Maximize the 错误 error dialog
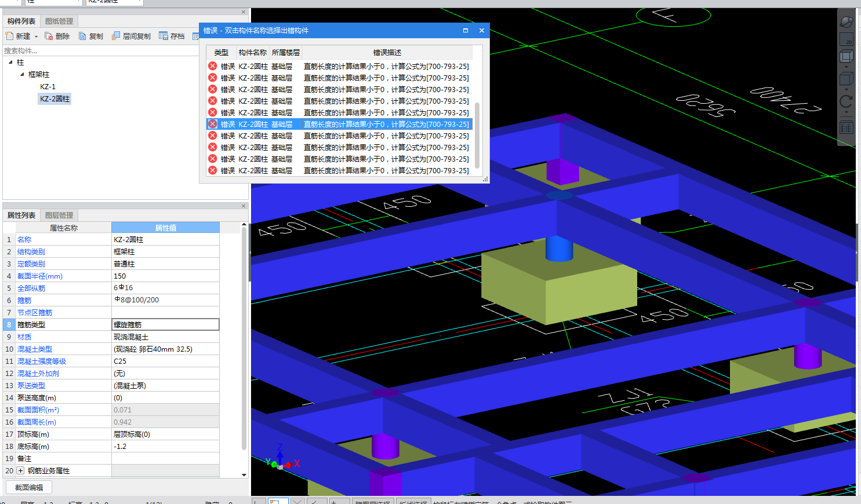This screenshot has width=861, height=504. [x=466, y=30]
